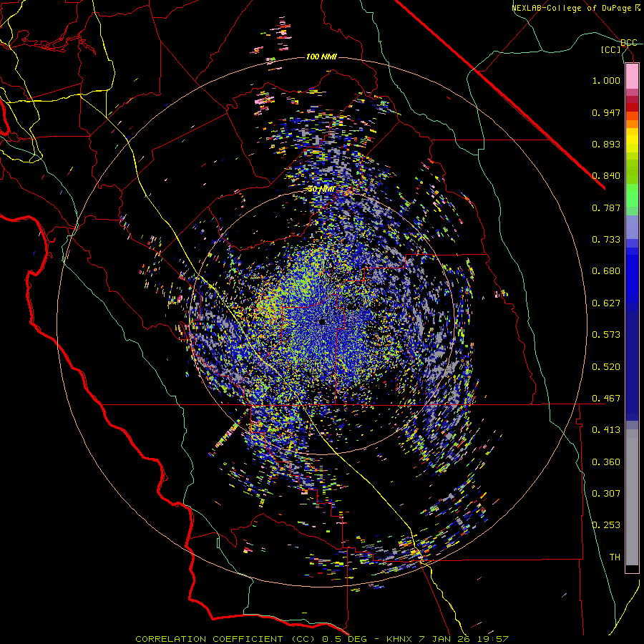This screenshot has height=644, width=644.
Task: Click the gray segment of the color bar
Action: (x=632, y=497)
